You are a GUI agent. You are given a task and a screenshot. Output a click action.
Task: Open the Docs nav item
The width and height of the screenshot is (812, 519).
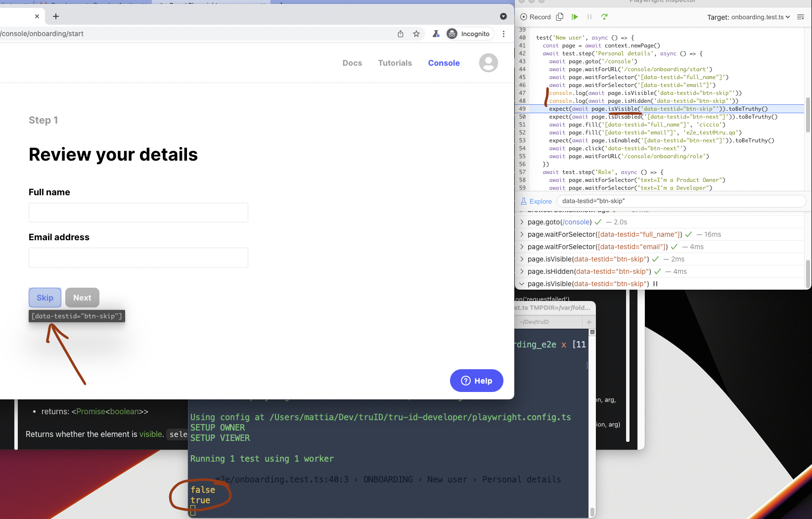coord(352,63)
